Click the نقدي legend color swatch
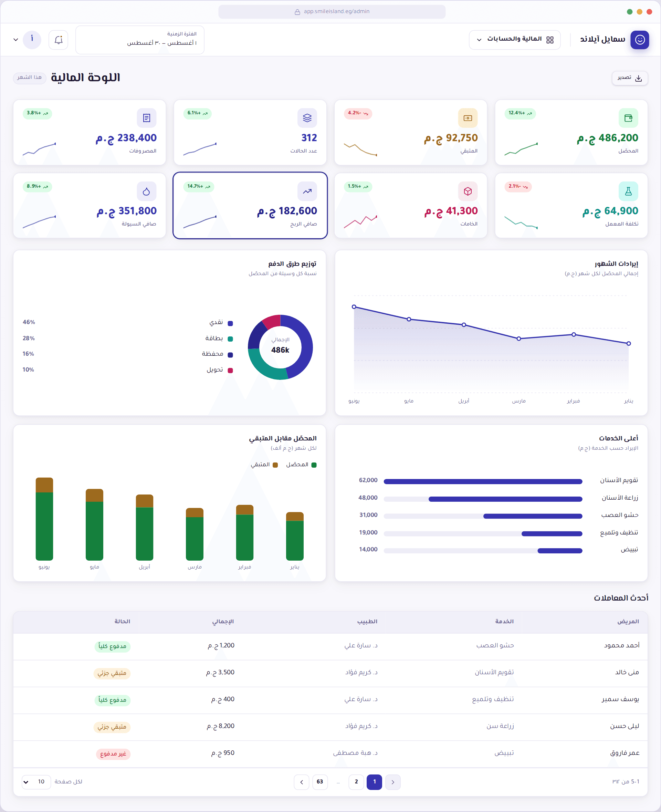This screenshot has height=812, width=661. 230,323
